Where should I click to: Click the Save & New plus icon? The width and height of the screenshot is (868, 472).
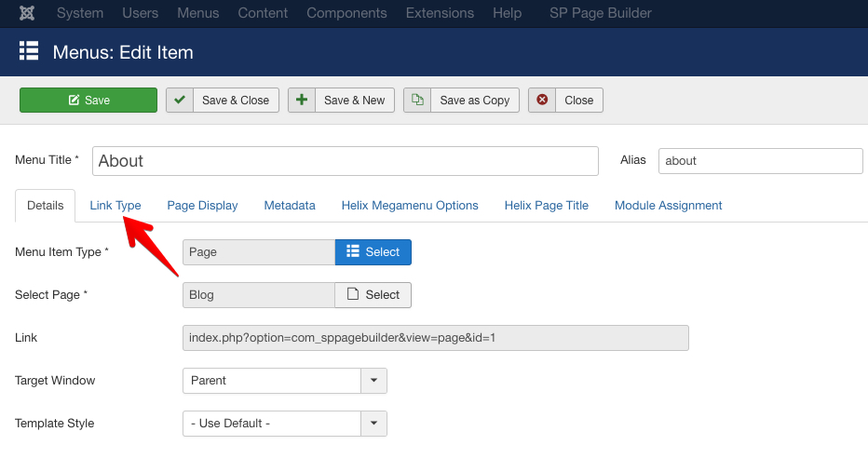point(302,101)
